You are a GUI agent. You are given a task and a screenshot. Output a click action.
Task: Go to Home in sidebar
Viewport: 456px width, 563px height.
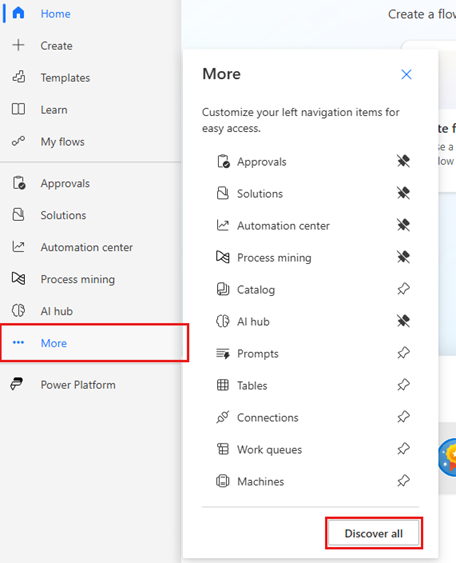click(55, 14)
